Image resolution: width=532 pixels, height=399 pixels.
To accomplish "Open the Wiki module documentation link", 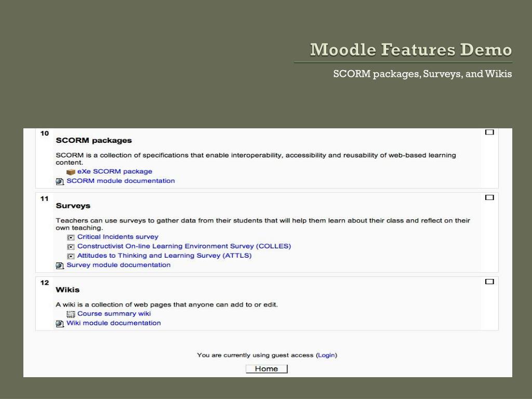I will click(x=113, y=323).
